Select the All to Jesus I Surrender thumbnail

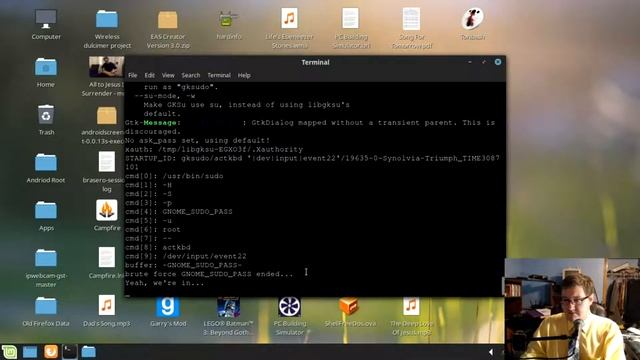[x=107, y=67]
